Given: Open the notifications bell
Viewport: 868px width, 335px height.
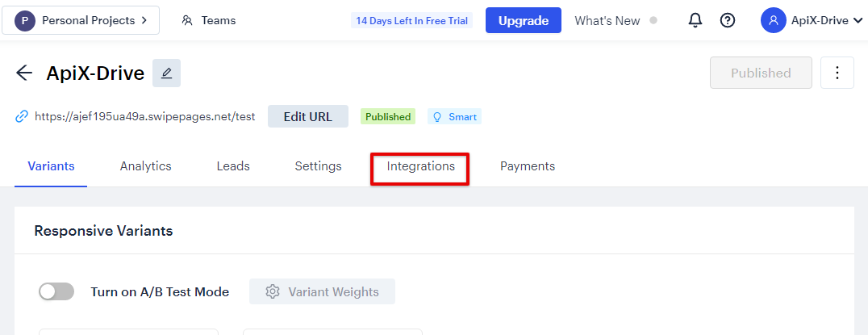Looking at the screenshot, I should tap(695, 20).
